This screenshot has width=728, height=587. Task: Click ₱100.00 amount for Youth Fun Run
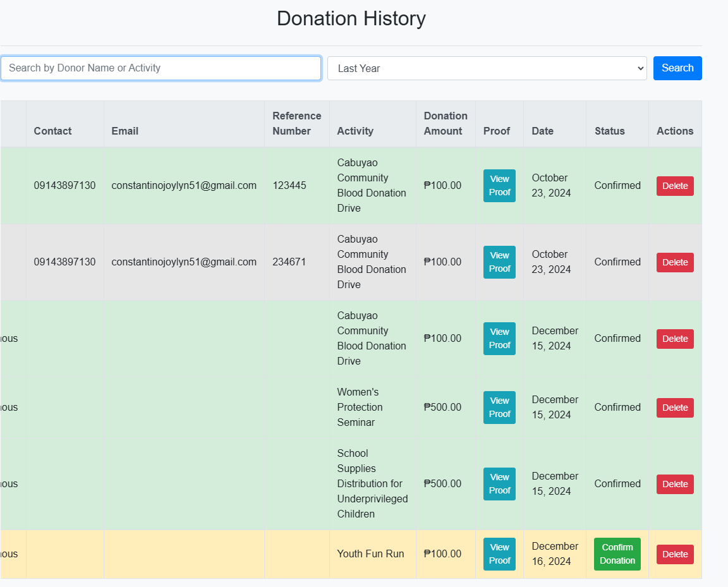point(442,554)
